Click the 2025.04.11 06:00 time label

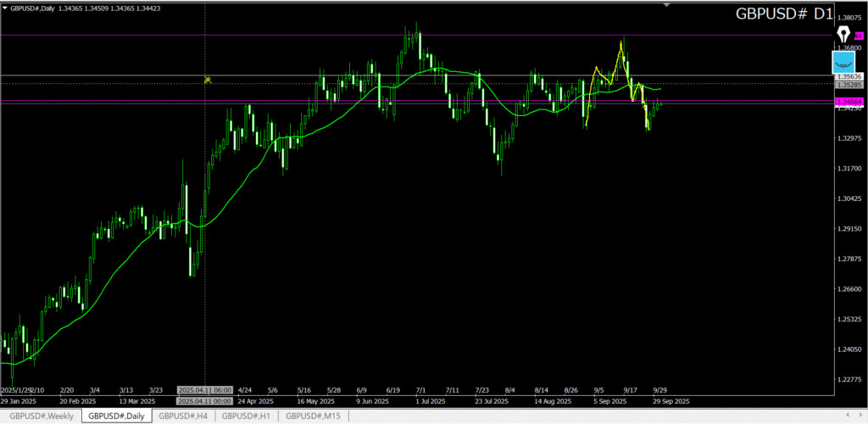click(207, 391)
